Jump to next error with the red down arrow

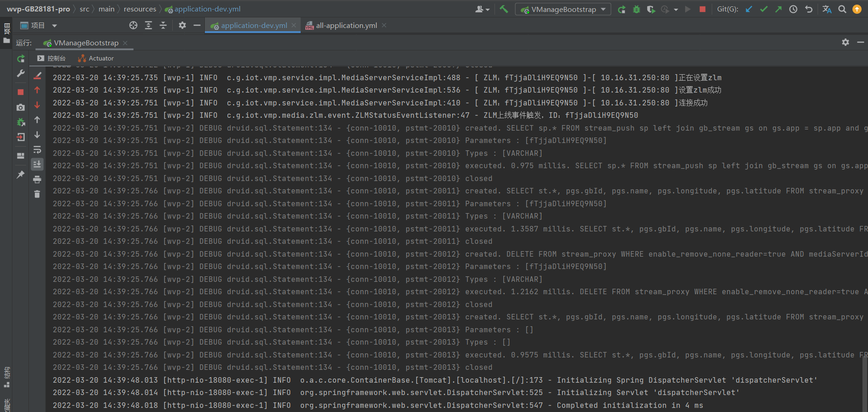(x=37, y=105)
